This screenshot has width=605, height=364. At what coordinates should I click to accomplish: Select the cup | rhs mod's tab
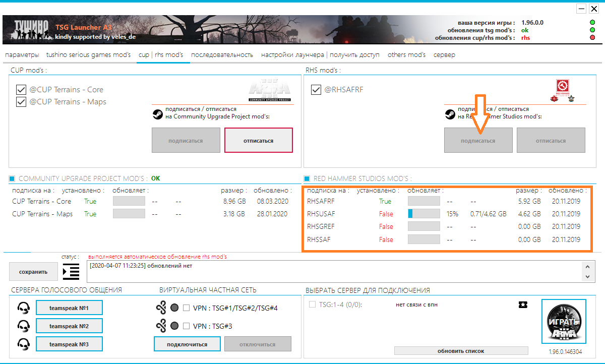(x=161, y=55)
